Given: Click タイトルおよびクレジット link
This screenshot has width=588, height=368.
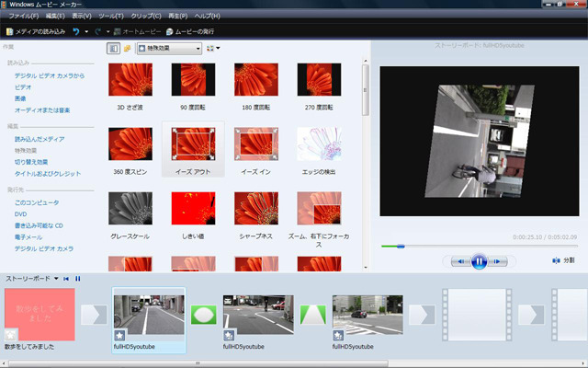Looking at the screenshot, I should coord(48,174).
